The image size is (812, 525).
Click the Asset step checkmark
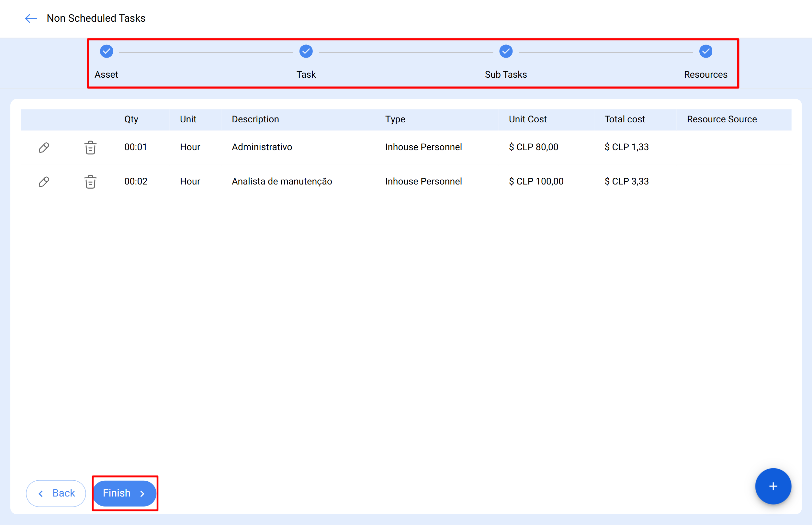tap(106, 51)
